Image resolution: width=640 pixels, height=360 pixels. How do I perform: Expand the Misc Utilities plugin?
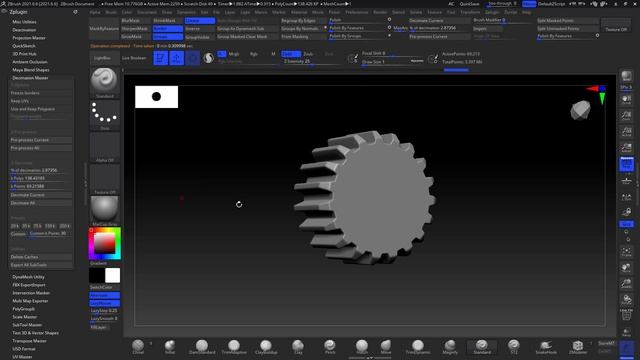(x=24, y=22)
